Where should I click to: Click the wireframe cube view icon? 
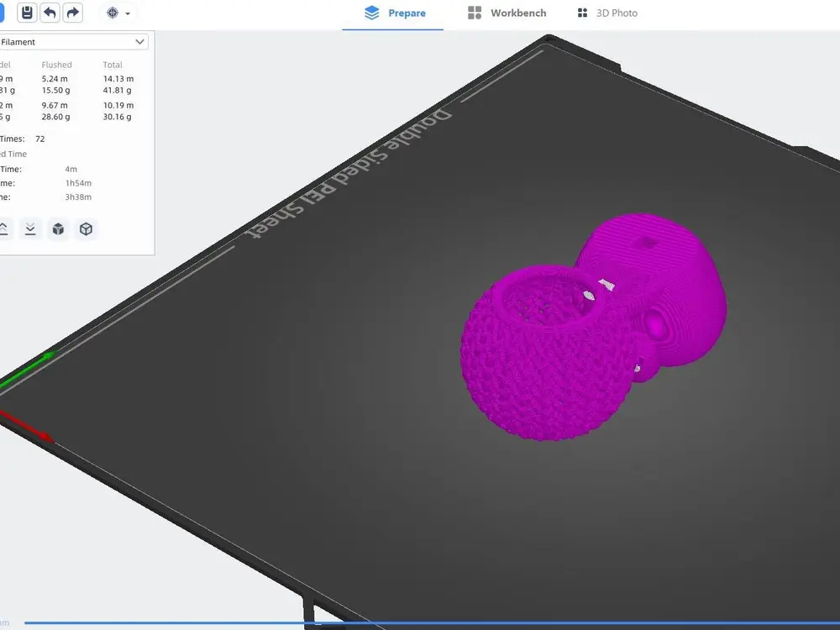(86, 229)
